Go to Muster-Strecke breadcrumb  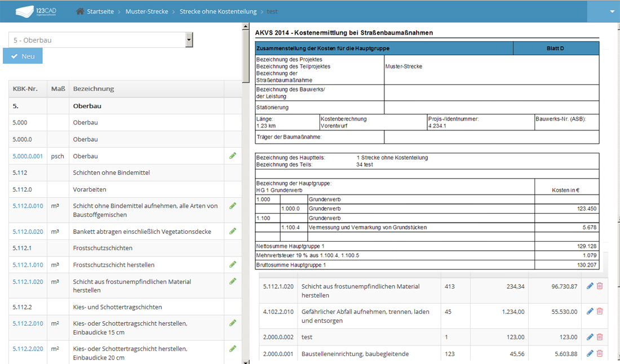point(147,11)
